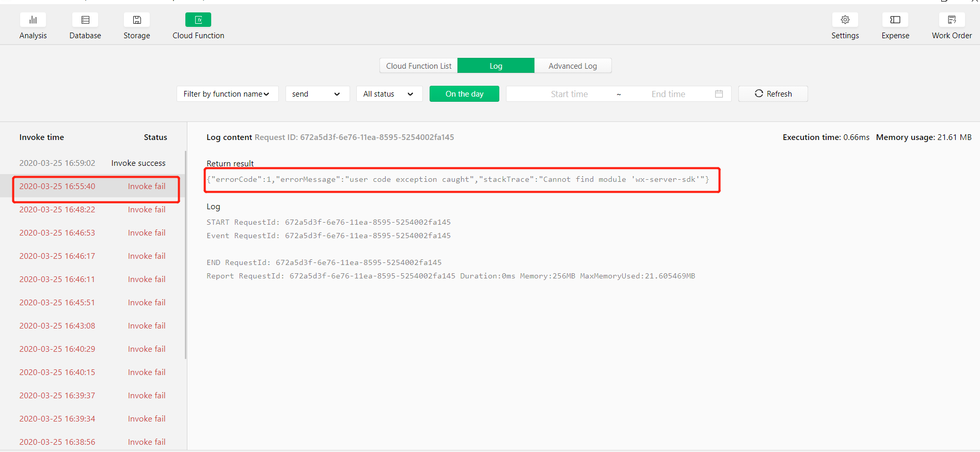Click the invoke list scrollbar
The width and height of the screenshot is (980, 452).
click(185, 255)
